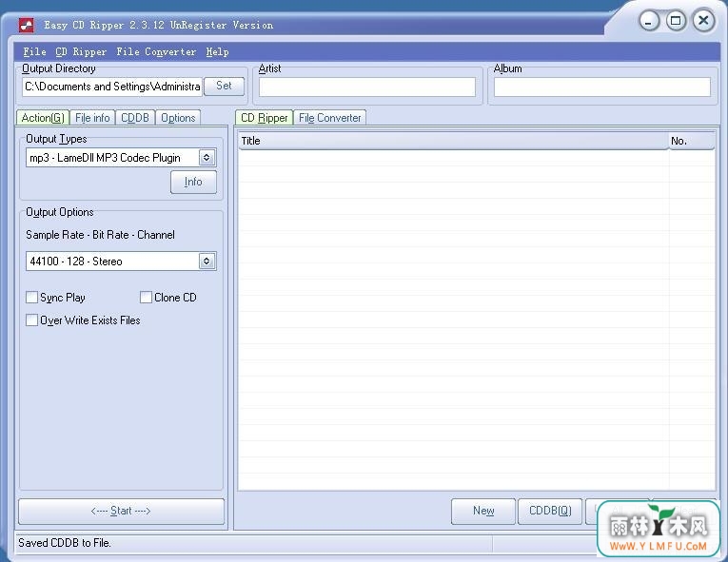Click the Start button
Image resolution: width=728 pixels, height=562 pixels.
121,511
